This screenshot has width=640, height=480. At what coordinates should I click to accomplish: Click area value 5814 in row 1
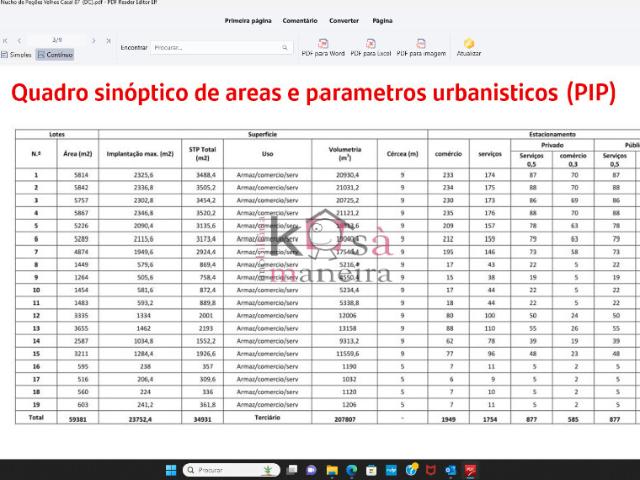[80, 175]
